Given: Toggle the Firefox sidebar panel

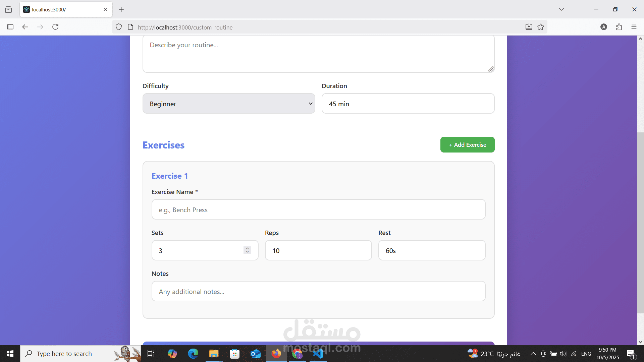Looking at the screenshot, I should click(x=10, y=27).
